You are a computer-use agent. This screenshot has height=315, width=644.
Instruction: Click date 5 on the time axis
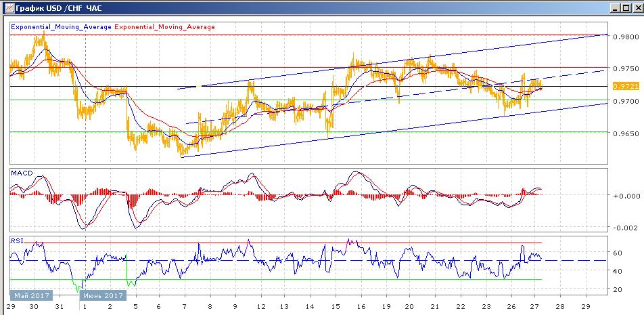(135, 307)
